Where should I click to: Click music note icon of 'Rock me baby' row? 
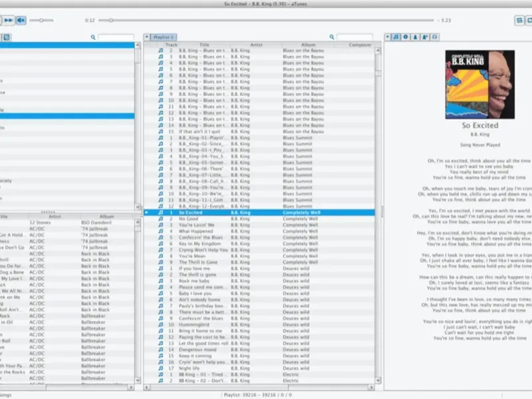click(x=160, y=281)
